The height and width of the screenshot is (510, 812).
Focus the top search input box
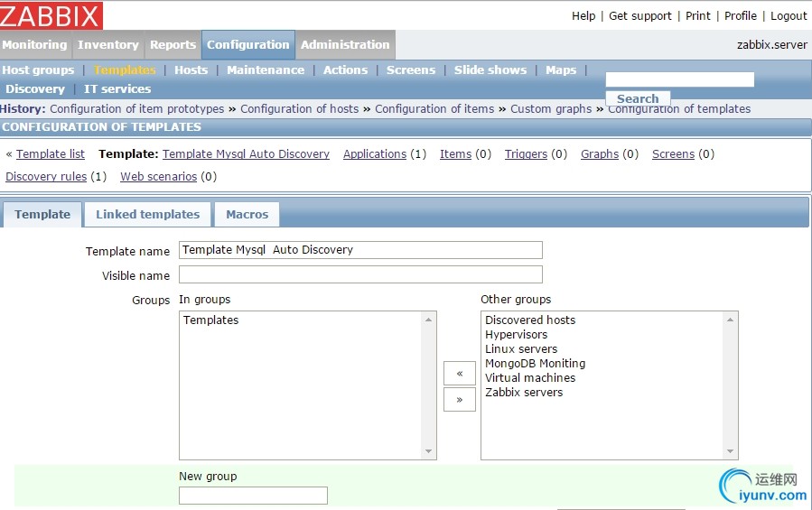click(x=679, y=79)
